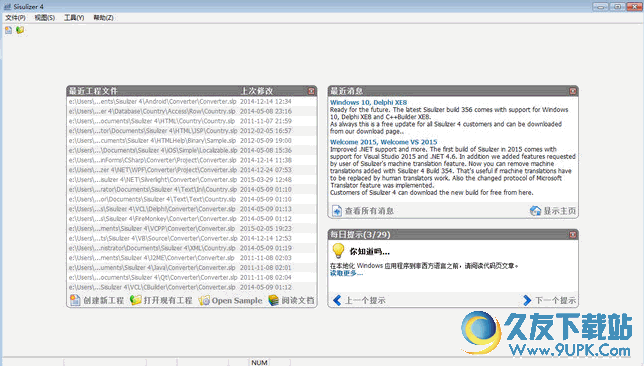Click the next tip arrow icon
644x366 pixels.
point(527,300)
